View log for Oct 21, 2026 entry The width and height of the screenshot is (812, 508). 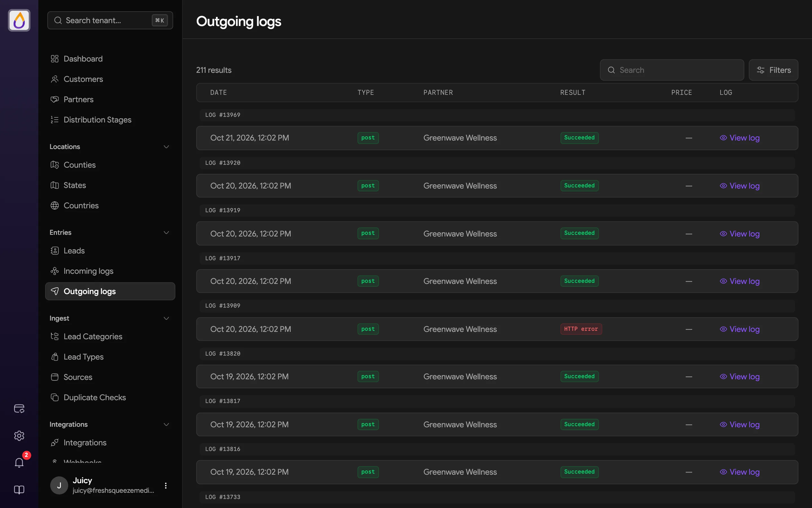[740, 138]
